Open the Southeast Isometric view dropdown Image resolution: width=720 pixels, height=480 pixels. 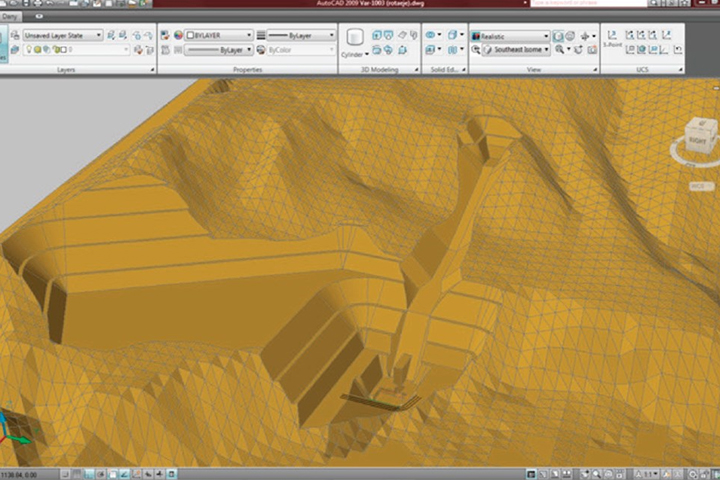(x=515, y=49)
